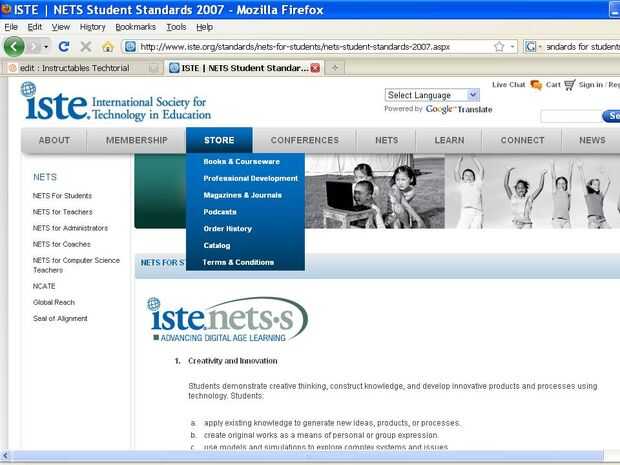
Task: Click the children with laptop banner photo
Action: coord(374,191)
